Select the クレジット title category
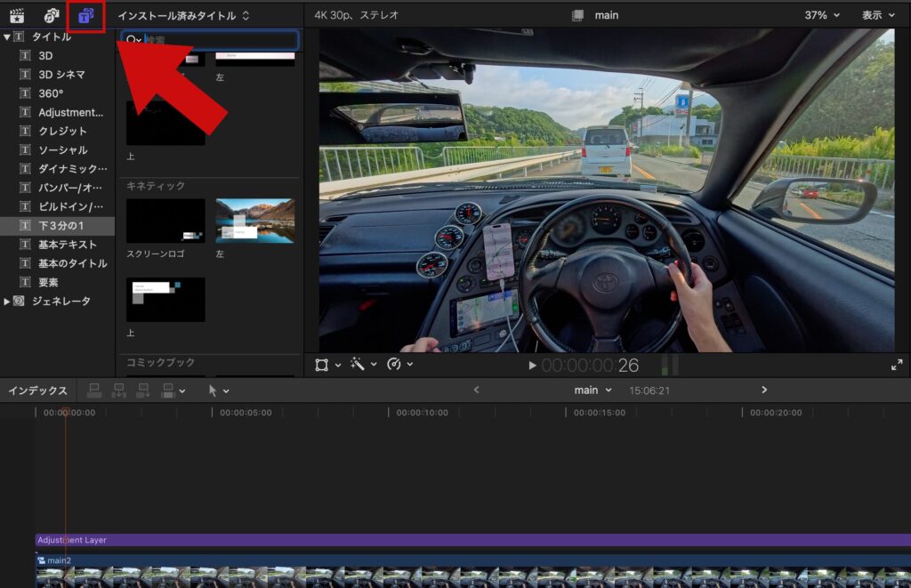The width and height of the screenshot is (911, 588). [62, 132]
